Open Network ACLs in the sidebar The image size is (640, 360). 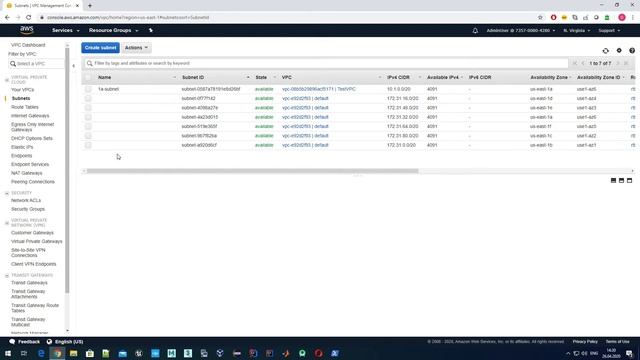[x=26, y=200]
